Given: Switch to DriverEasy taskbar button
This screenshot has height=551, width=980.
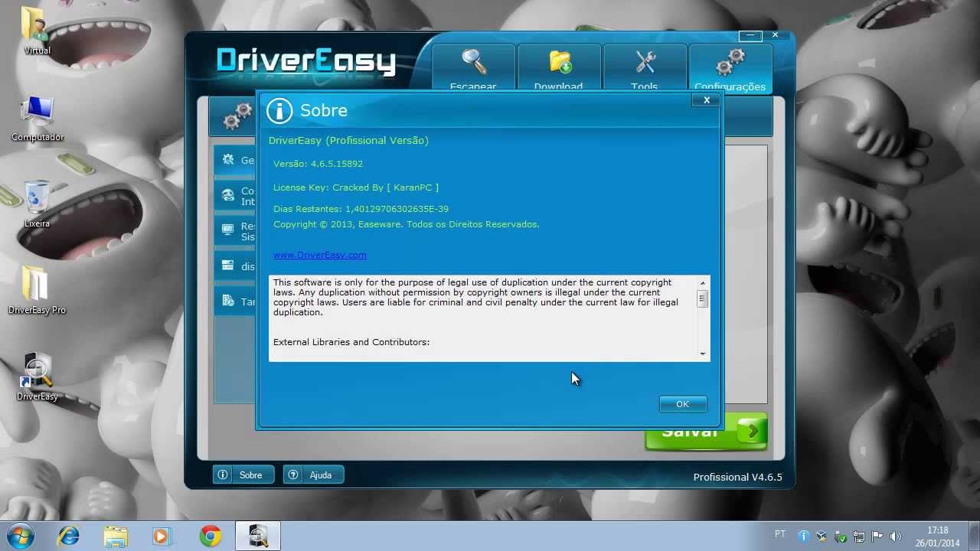Looking at the screenshot, I should pos(258,536).
